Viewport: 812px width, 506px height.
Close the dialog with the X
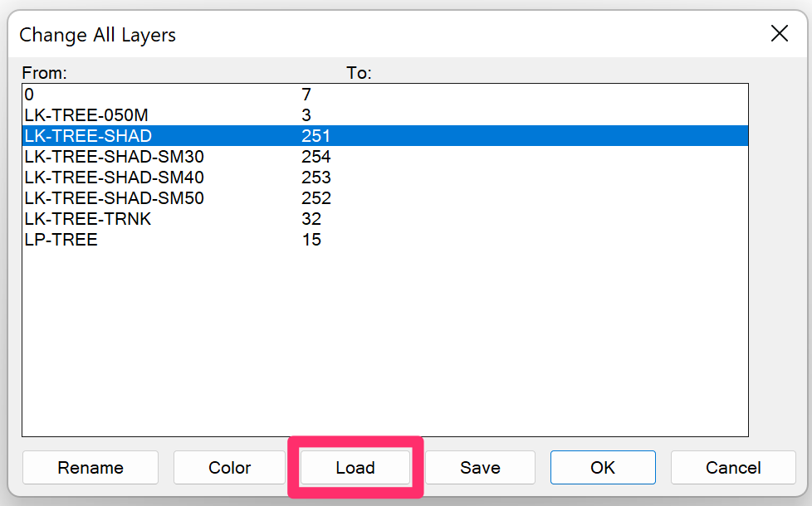780,34
